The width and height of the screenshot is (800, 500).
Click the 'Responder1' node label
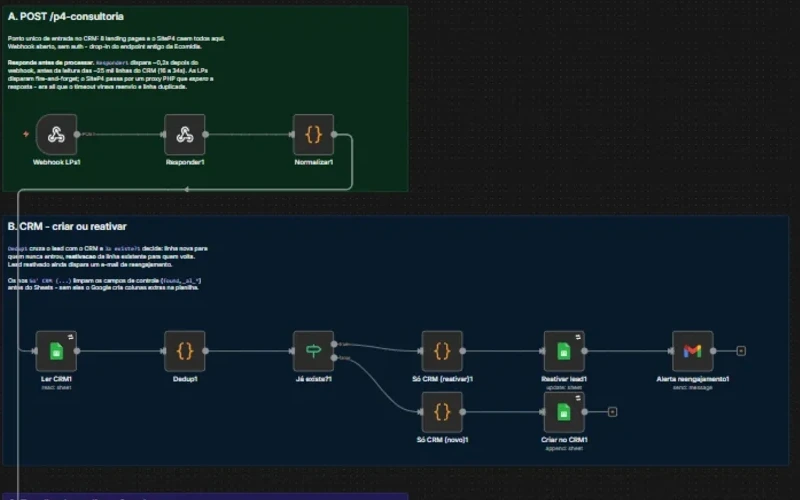point(185,162)
